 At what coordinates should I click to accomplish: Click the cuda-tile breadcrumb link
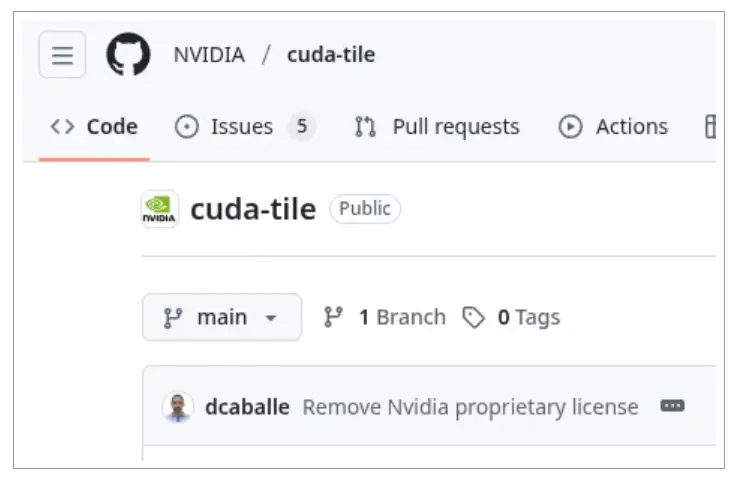(331, 55)
